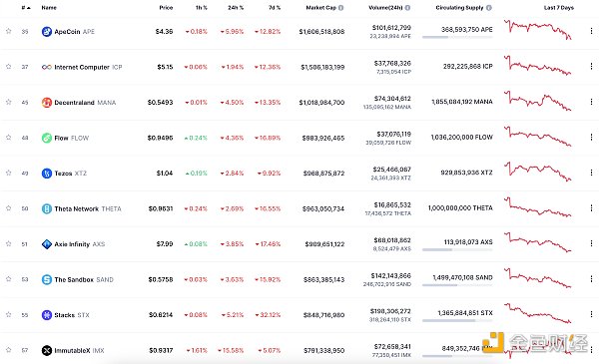
Task: Expand the kebab menu on Axie Infinity row
Action: tap(591, 243)
